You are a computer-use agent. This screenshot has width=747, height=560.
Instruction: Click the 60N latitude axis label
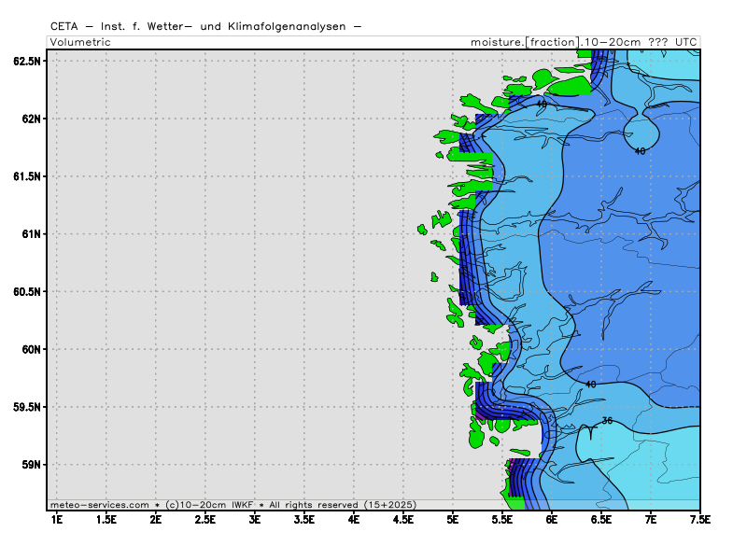click(31, 349)
